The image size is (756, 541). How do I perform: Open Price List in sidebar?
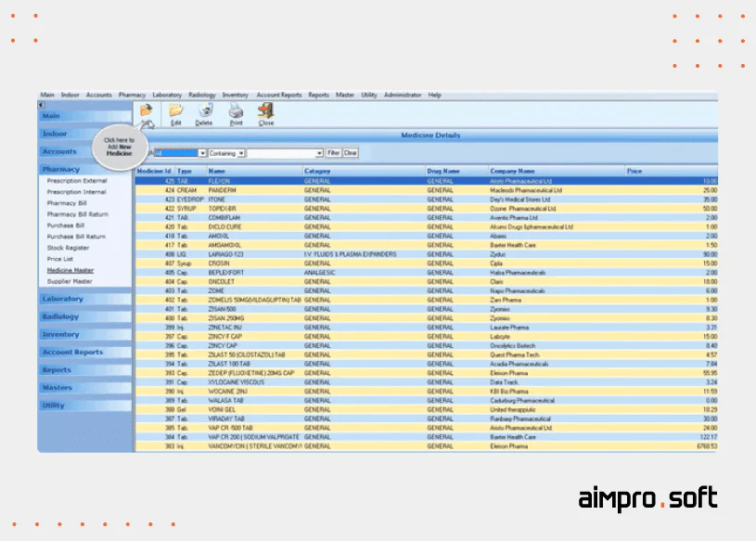59,259
